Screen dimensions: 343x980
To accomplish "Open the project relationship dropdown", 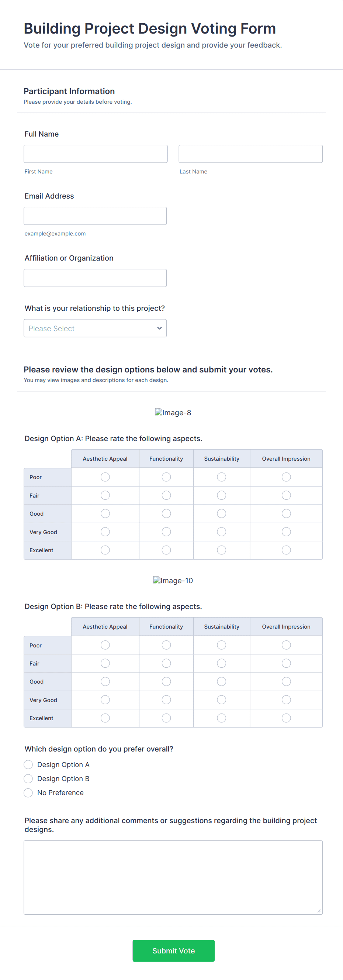I will click(x=95, y=328).
